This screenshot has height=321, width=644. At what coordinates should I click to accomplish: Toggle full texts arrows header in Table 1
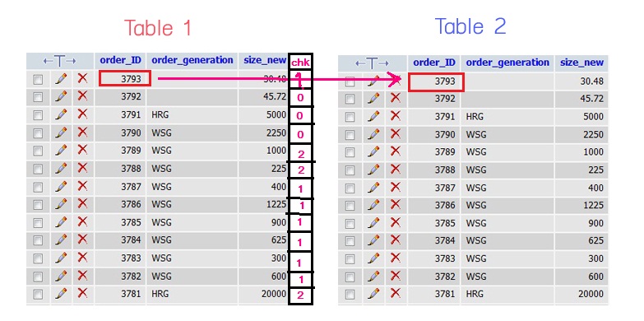(59, 62)
